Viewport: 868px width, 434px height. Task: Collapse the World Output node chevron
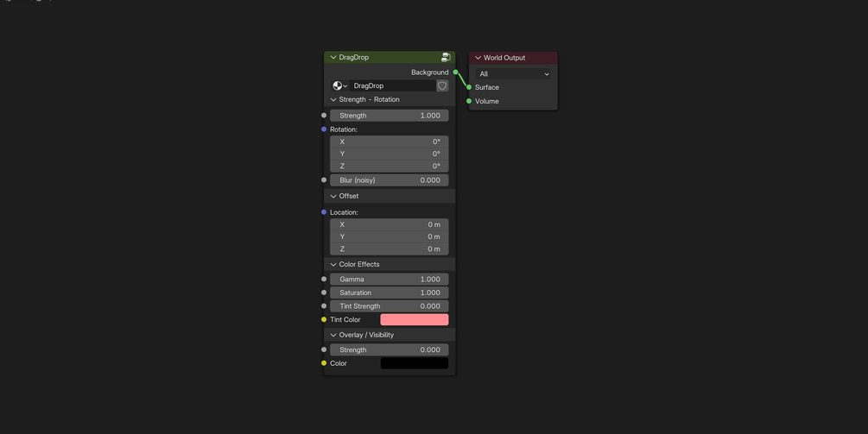point(478,58)
